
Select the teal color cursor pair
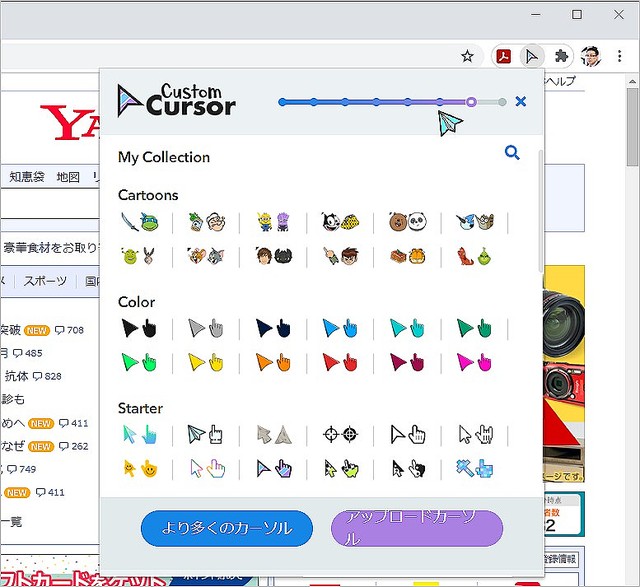407,328
